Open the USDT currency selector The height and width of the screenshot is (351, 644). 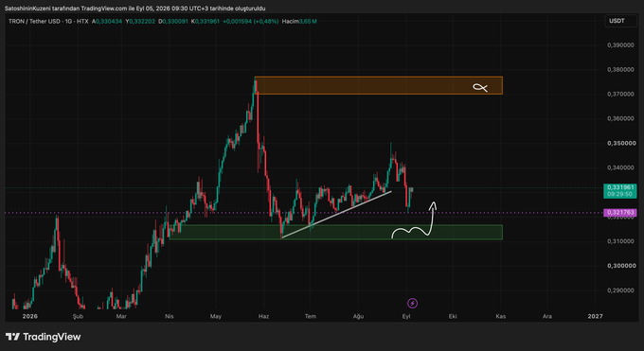(x=620, y=21)
